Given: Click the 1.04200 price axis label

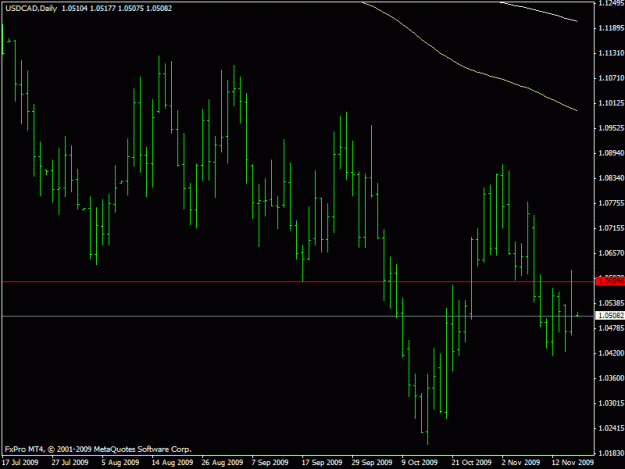Looking at the screenshot, I should pos(611,353).
